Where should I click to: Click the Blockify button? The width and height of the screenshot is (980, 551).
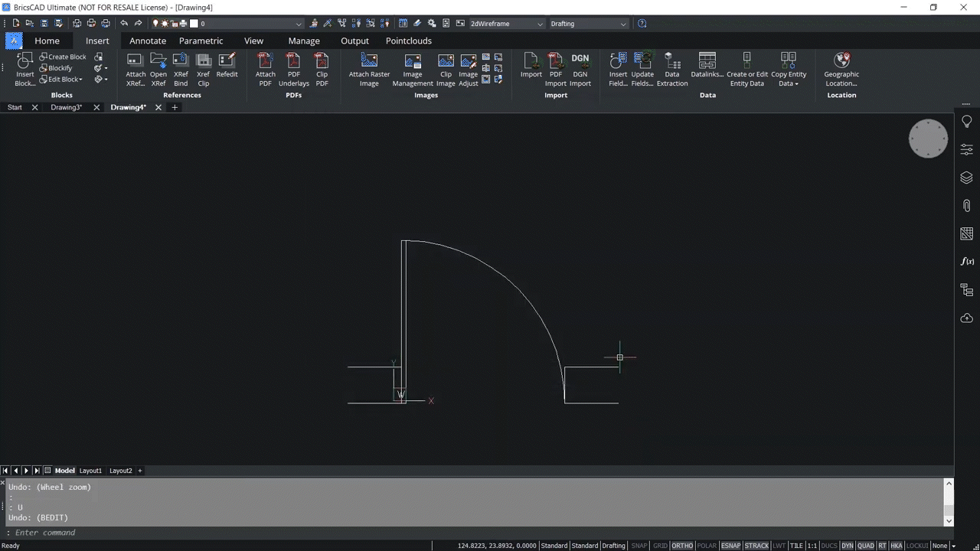coord(55,68)
